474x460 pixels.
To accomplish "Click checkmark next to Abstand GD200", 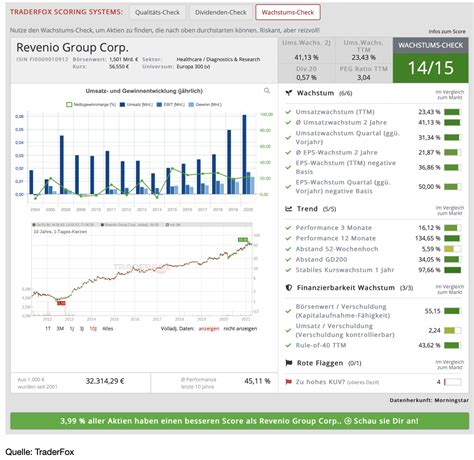I will 288,259.
